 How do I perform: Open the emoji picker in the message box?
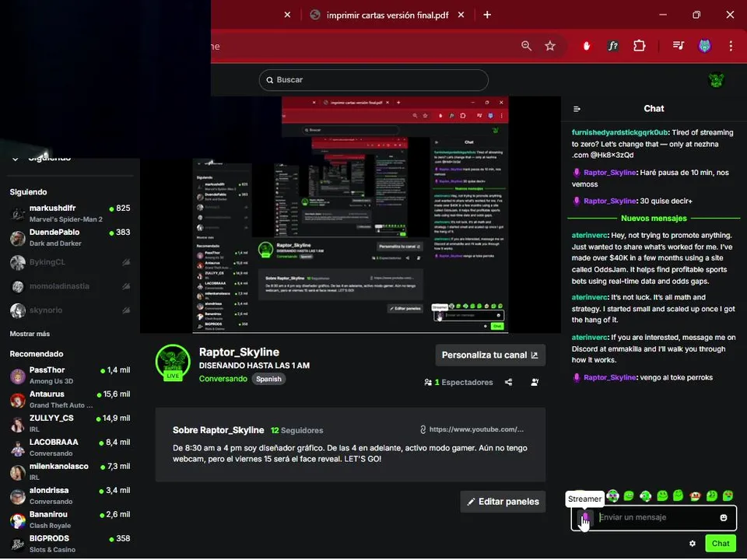723,518
